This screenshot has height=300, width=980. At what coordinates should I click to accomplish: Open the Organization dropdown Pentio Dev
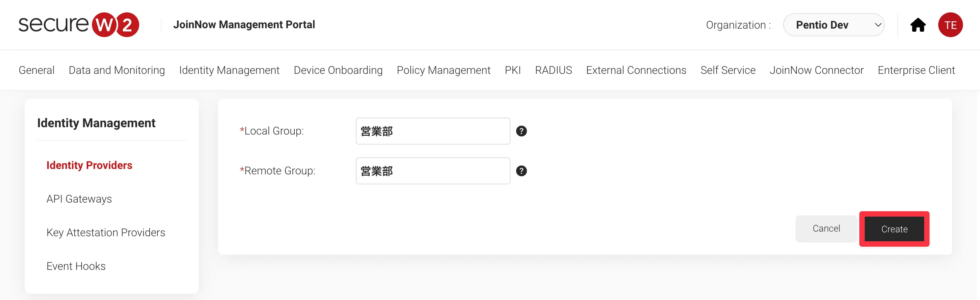[x=834, y=25]
